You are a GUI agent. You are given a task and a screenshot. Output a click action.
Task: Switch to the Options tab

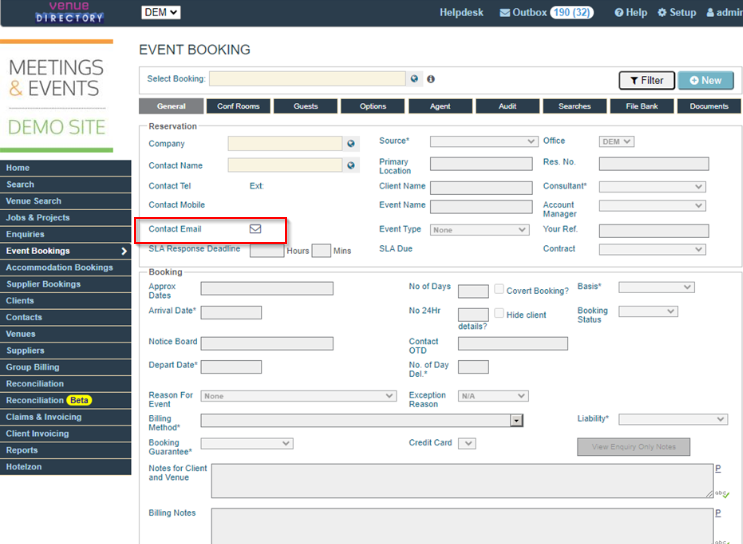pos(373,106)
